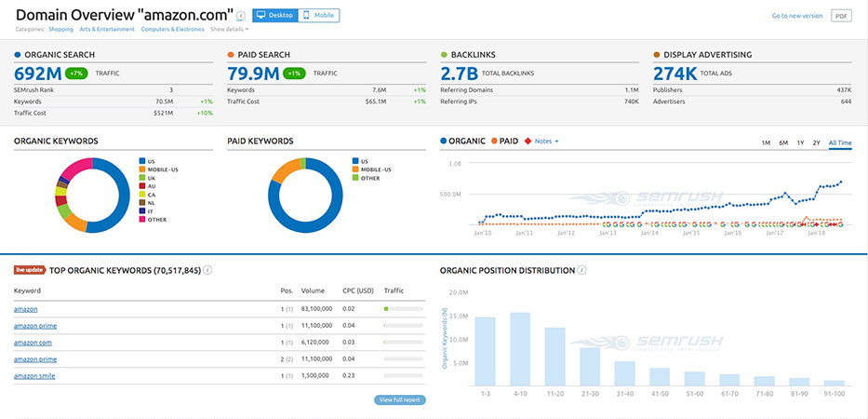
Task: Open the Computers & Electronics category
Action: pyautogui.click(x=173, y=30)
